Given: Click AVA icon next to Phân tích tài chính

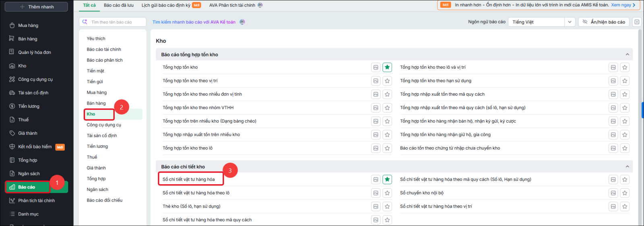Looking at the screenshot, I should click(260, 5).
